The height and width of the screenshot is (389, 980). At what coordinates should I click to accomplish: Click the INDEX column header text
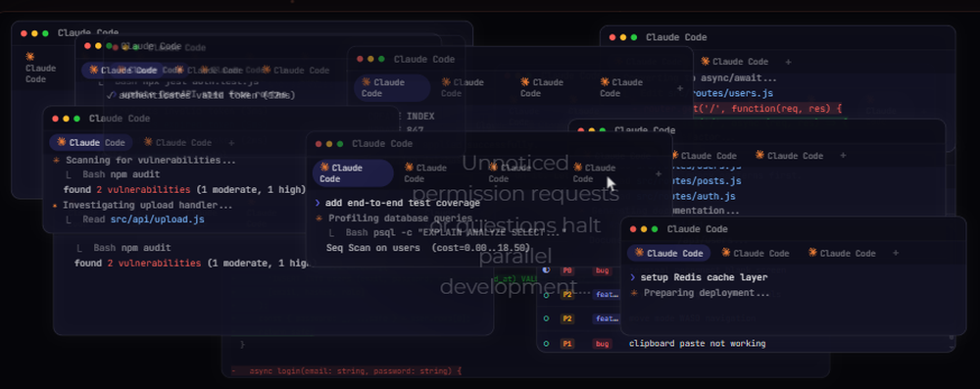tap(420, 117)
